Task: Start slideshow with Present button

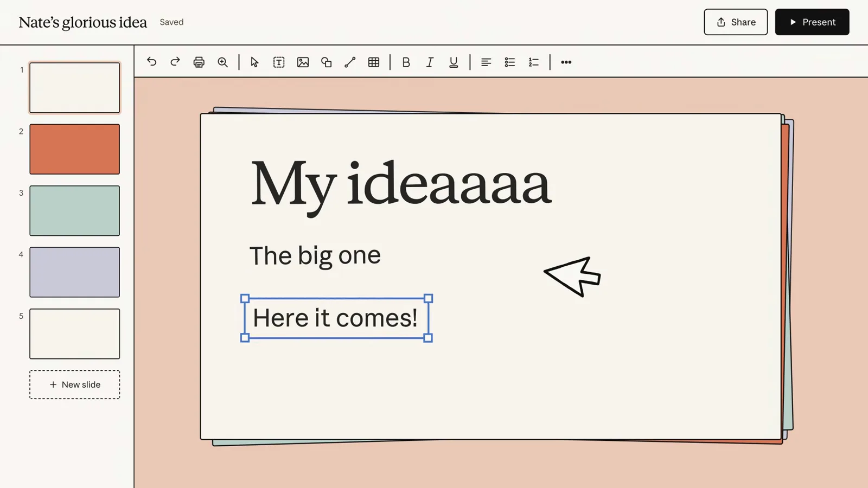Action: [x=812, y=22]
